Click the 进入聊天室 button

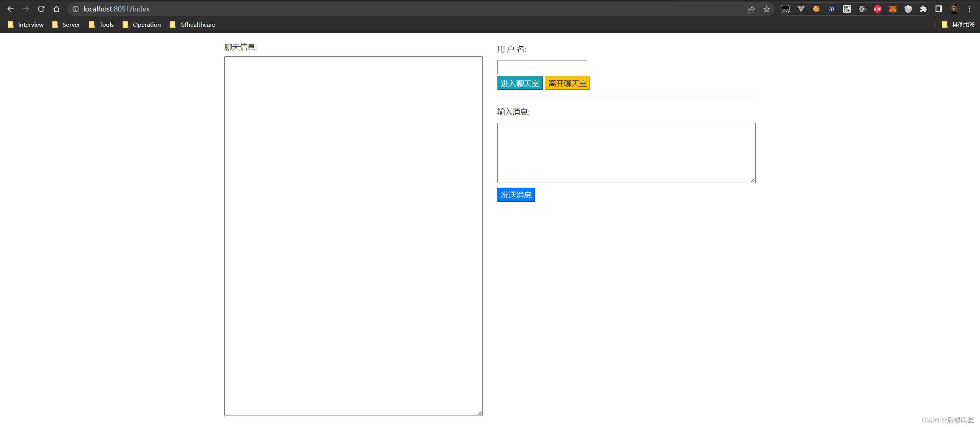click(520, 83)
